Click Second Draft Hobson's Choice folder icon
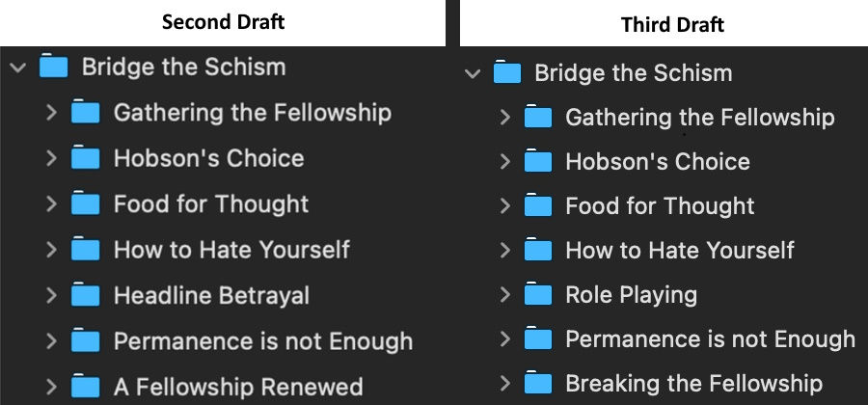868x405 pixels. (x=86, y=158)
